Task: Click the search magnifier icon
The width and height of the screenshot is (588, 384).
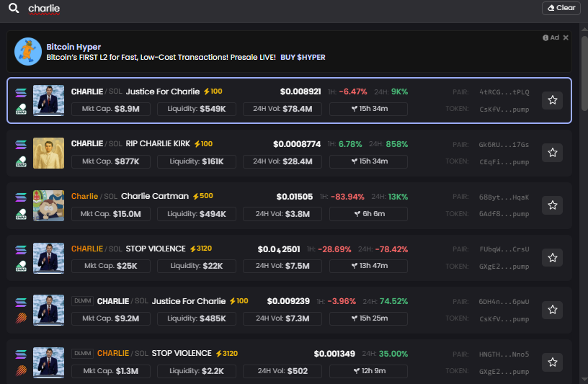Action: pyautogui.click(x=14, y=8)
